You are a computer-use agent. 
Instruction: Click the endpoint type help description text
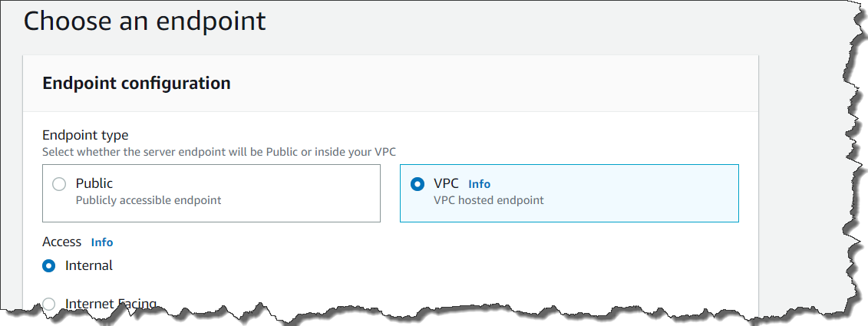pos(223,152)
